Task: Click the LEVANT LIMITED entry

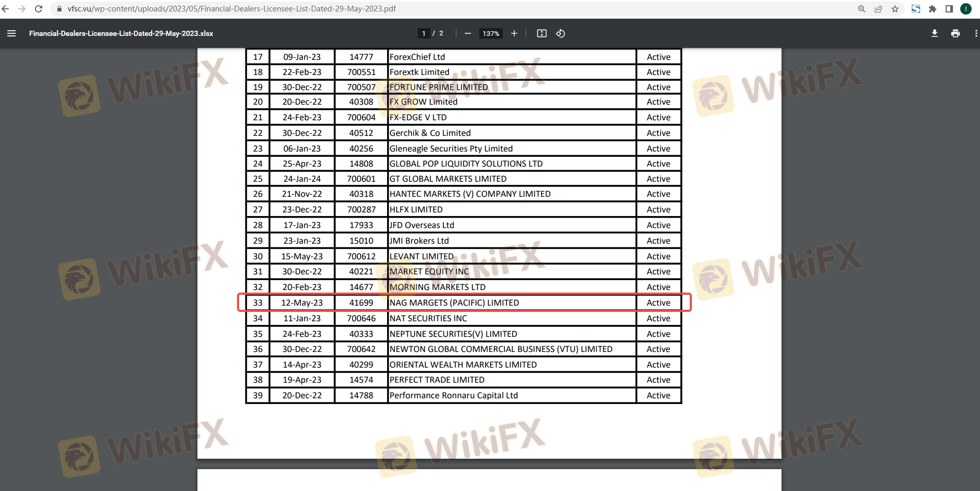Action: 421,256
